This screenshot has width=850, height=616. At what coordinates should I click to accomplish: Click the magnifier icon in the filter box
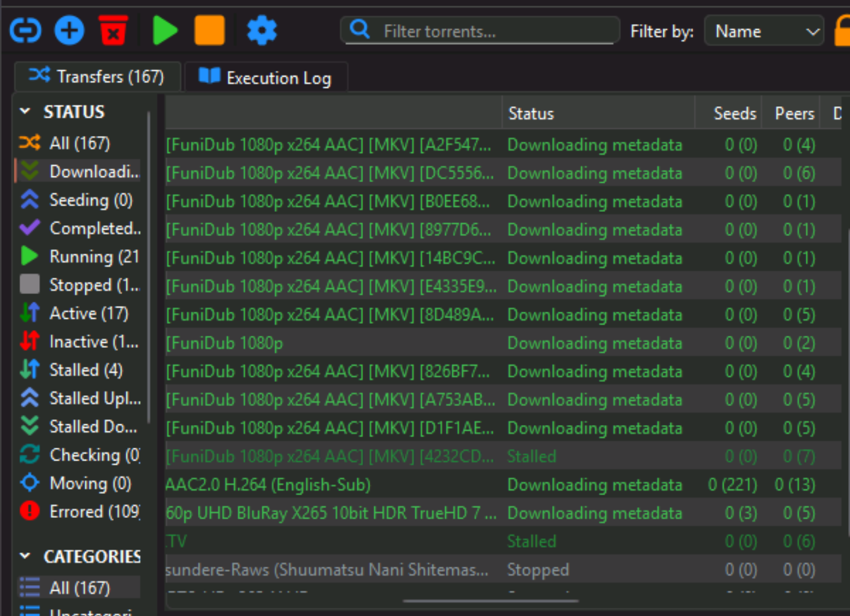click(x=360, y=29)
